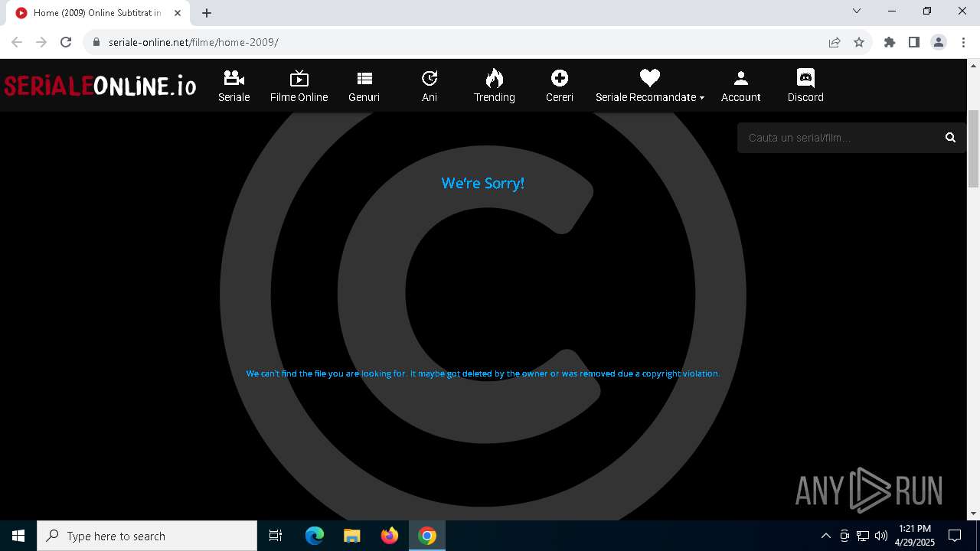Open the Discord icon
Image resolution: width=980 pixels, height=551 pixels.
(805, 78)
